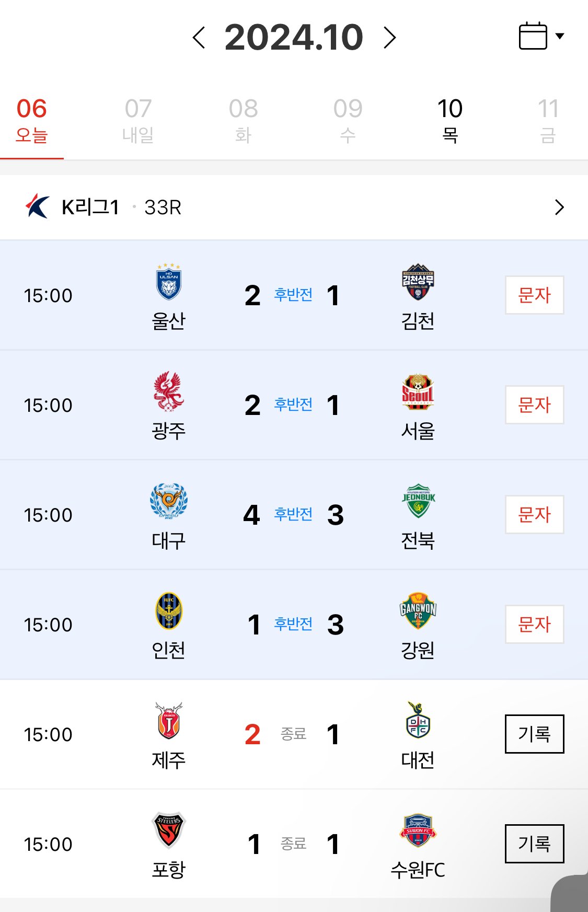The height and width of the screenshot is (912, 588).
Task: Open 기록 for Jeju vs Daejeon match
Action: pos(534,734)
